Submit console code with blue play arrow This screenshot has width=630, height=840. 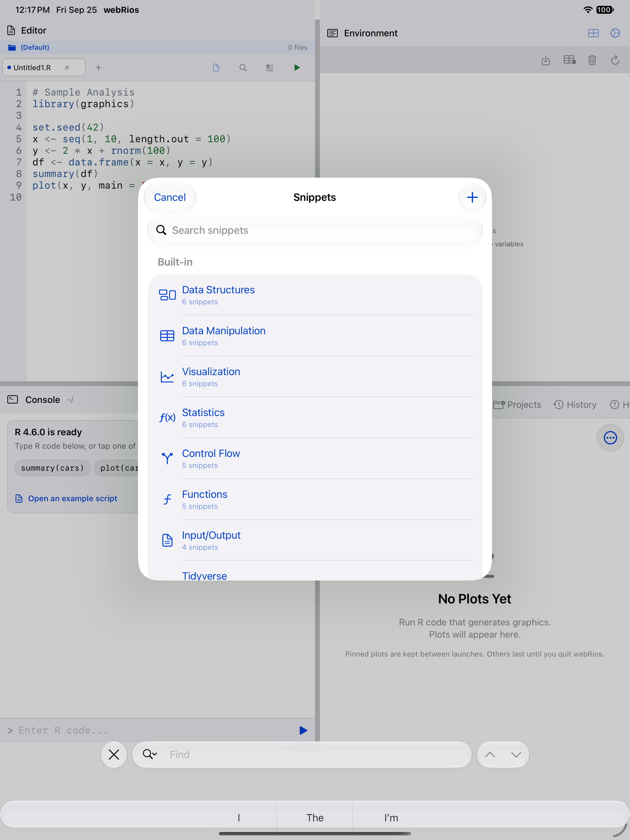click(x=303, y=730)
